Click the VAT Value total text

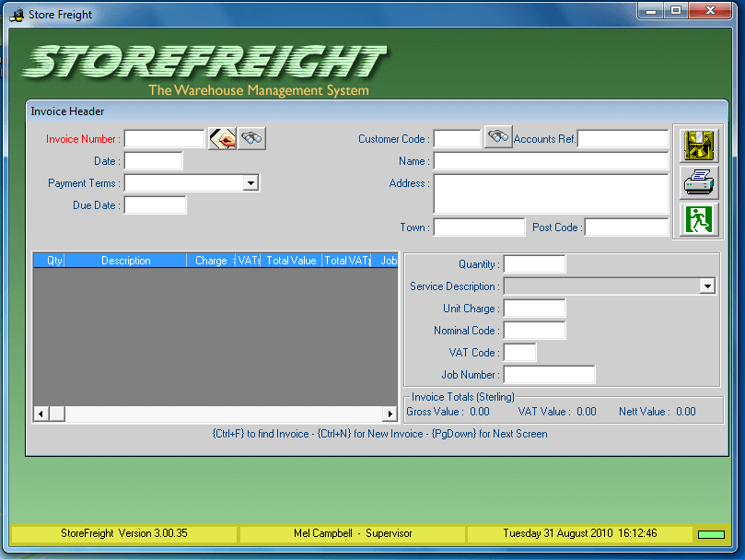pyautogui.click(x=557, y=412)
